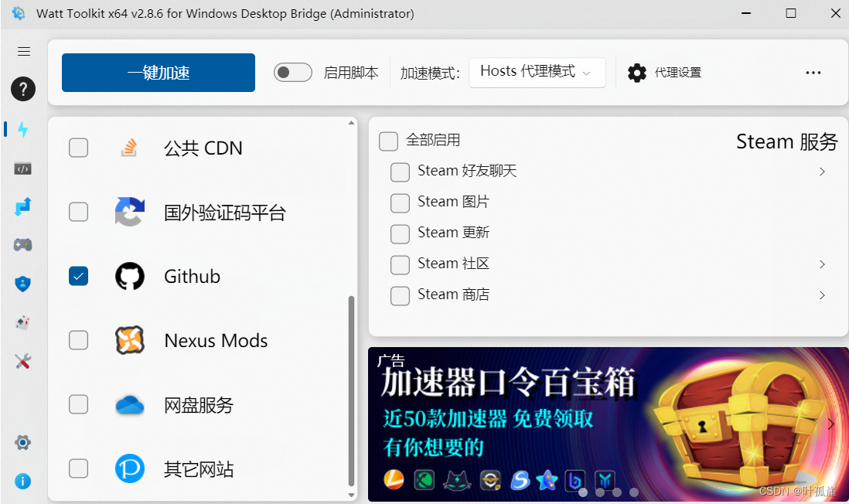Click the 代理设置 gear icon

pyautogui.click(x=637, y=73)
